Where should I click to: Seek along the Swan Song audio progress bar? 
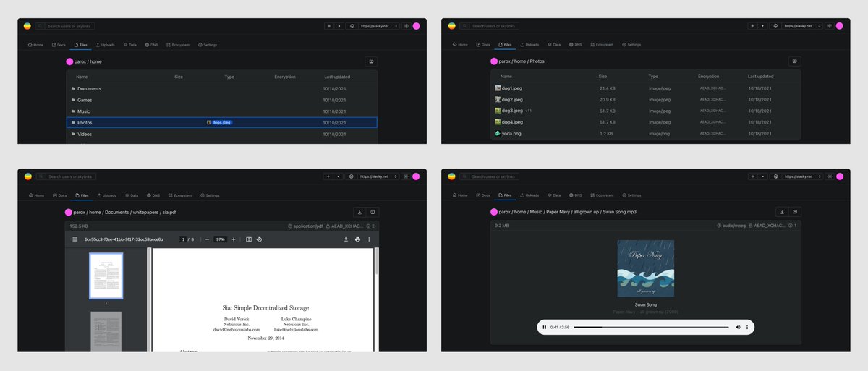pos(652,328)
